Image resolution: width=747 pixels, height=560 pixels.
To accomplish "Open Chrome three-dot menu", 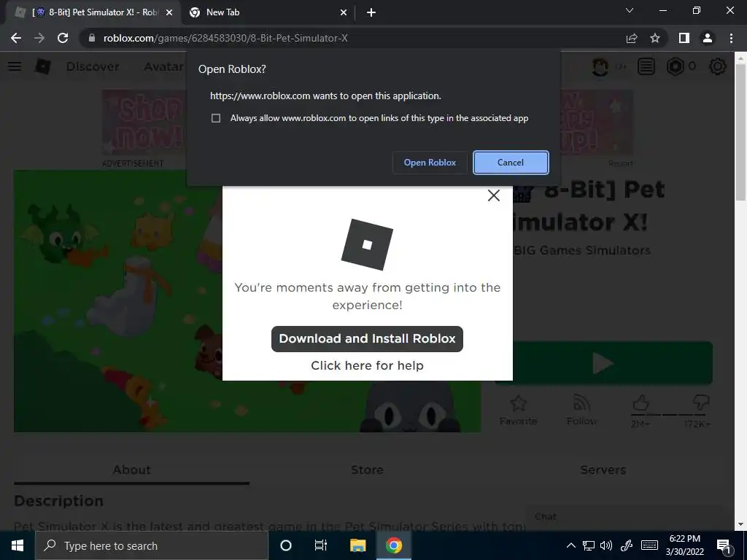I will click(x=731, y=38).
